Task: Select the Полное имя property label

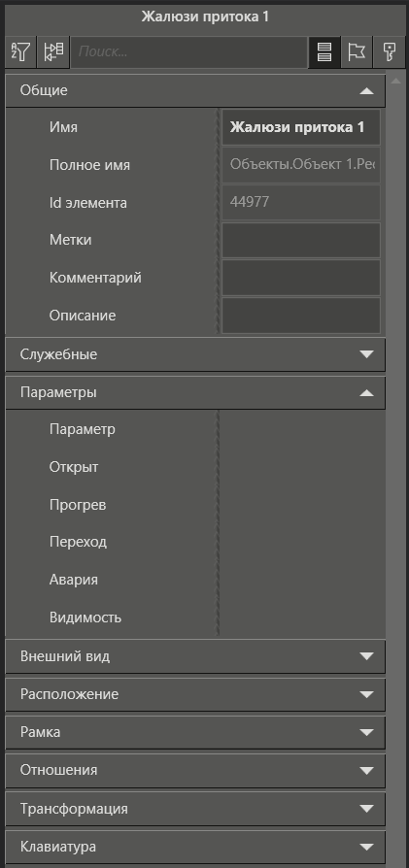Action: pyautogui.click(x=89, y=165)
